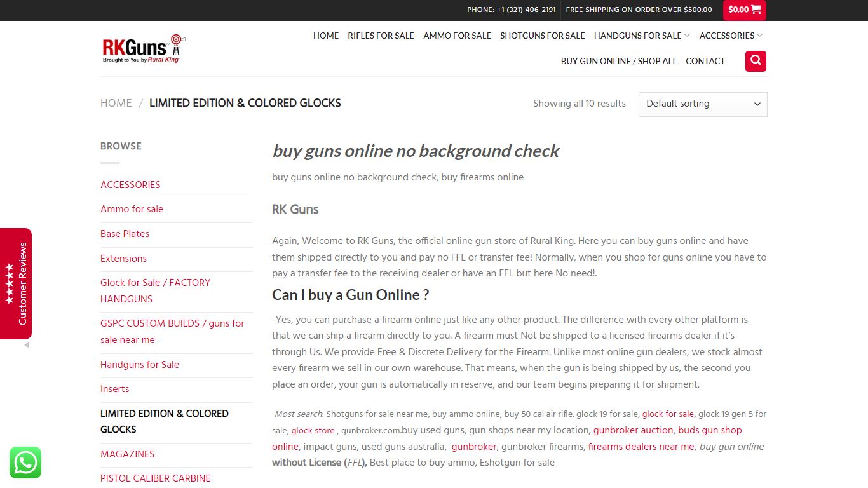Browse Ammo for sale category
Screen dimensions: 868x488
point(132,209)
